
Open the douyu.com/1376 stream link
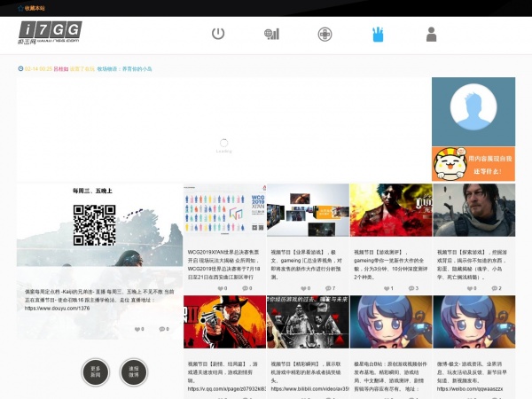point(57,309)
